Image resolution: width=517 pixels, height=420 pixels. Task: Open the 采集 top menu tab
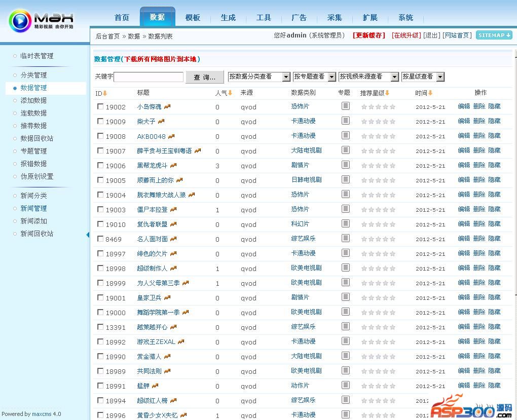tap(335, 18)
